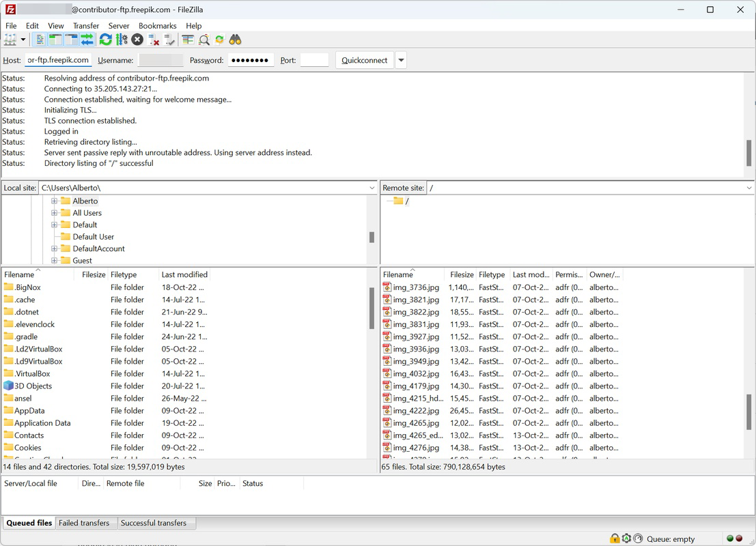This screenshot has height=546, width=756.
Task: Toggle processing of the transfer queue
Action: pyautogui.click(x=121, y=39)
